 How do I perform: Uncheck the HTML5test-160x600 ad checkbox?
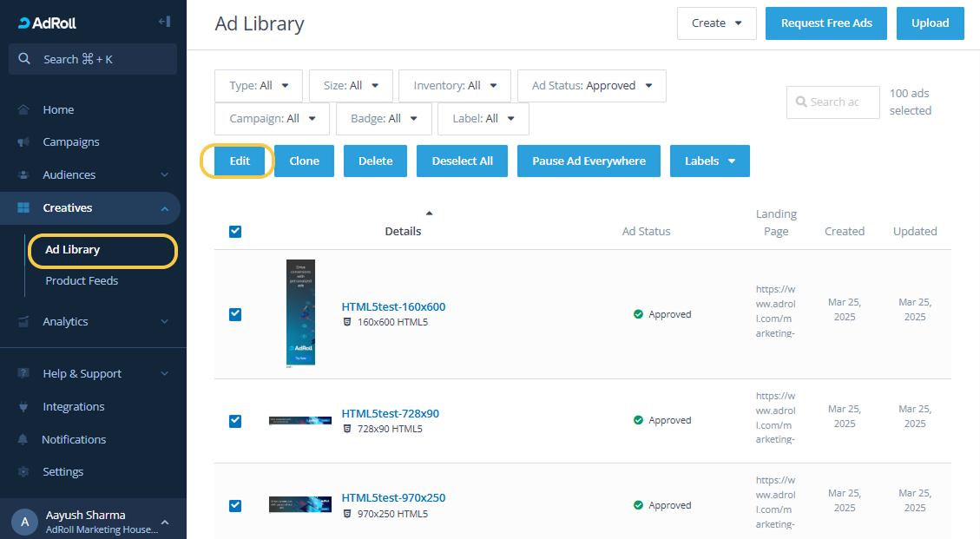click(235, 314)
